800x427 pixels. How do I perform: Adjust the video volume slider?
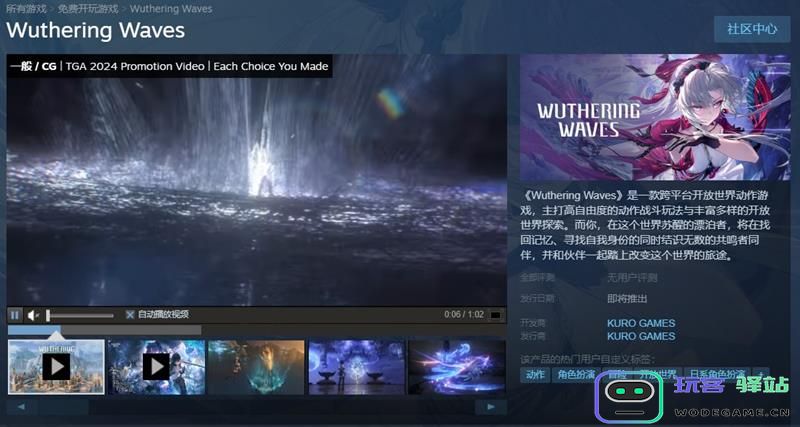pos(80,316)
